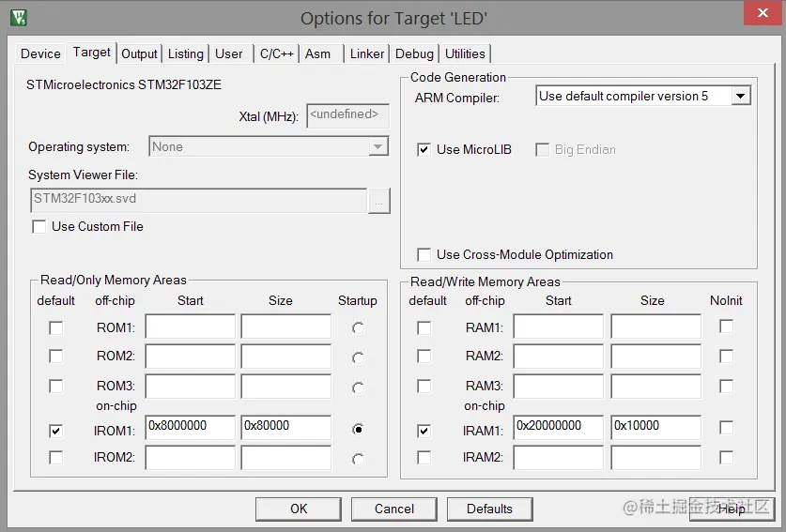This screenshot has height=532, width=786.
Task: Click the ROM3 Start field
Action: coord(191,387)
